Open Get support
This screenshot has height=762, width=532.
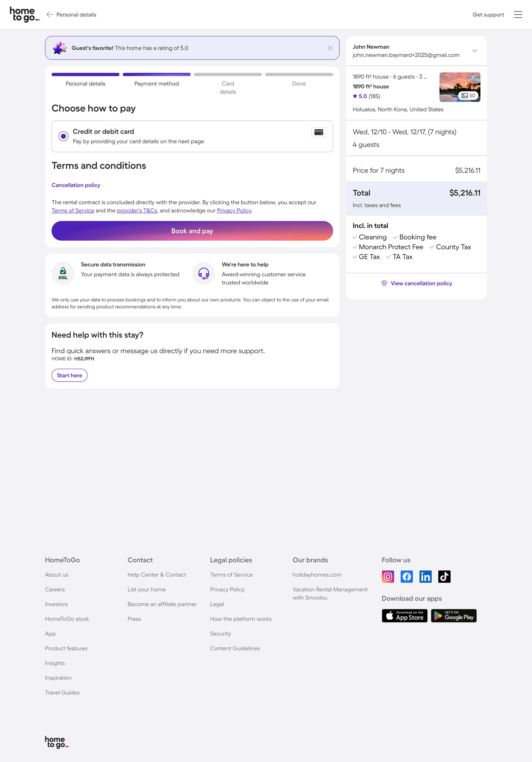(x=489, y=15)
